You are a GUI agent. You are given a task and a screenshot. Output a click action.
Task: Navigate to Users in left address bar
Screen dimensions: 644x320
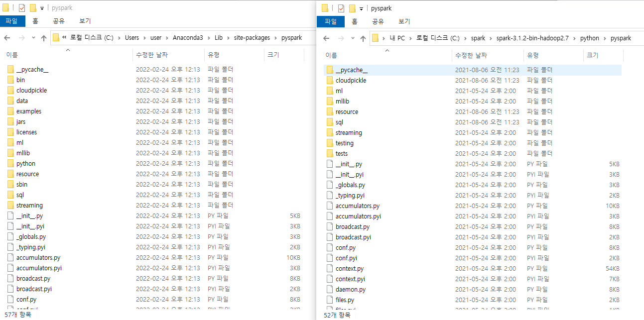(132, 38)
